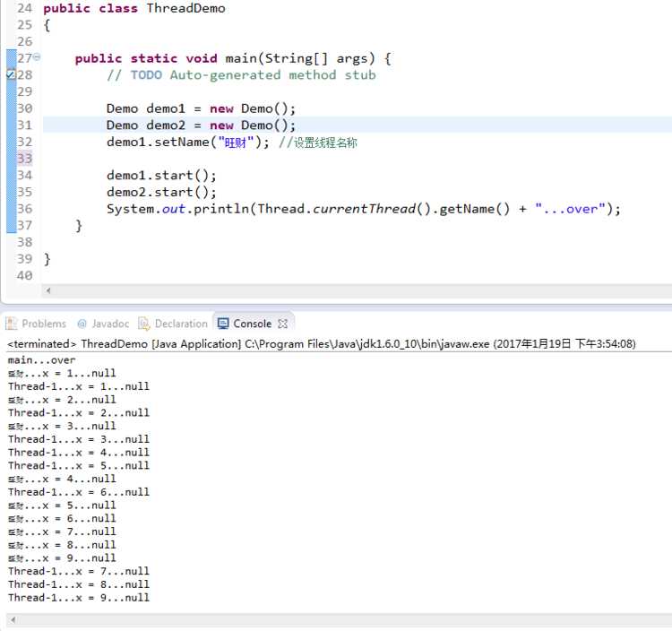Click the editor horizontal scrollbar left arrow
Viewport: 672px width, 631px height.
pos(48,290)
